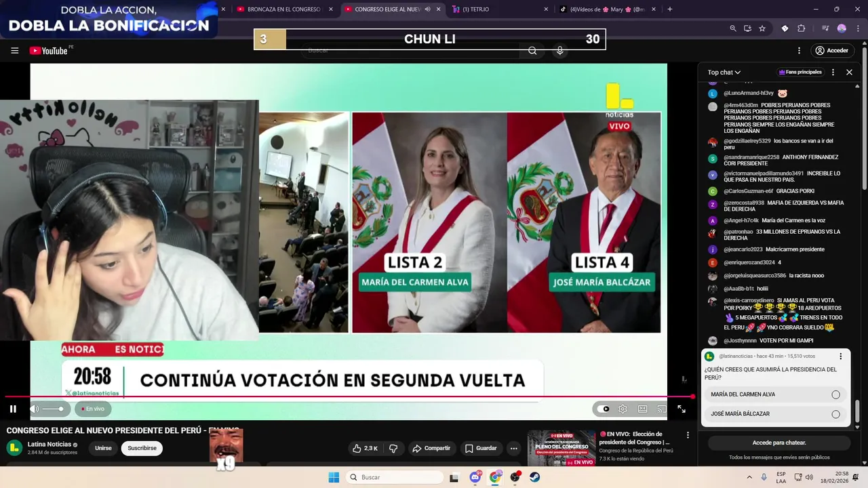
Task: Expand the Top chat dropdown
Action: [724, 73]
